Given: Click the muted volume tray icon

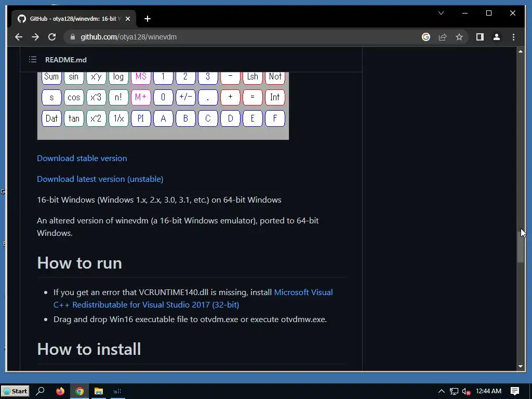Looking at the screenshot, I should pos(466,391).
